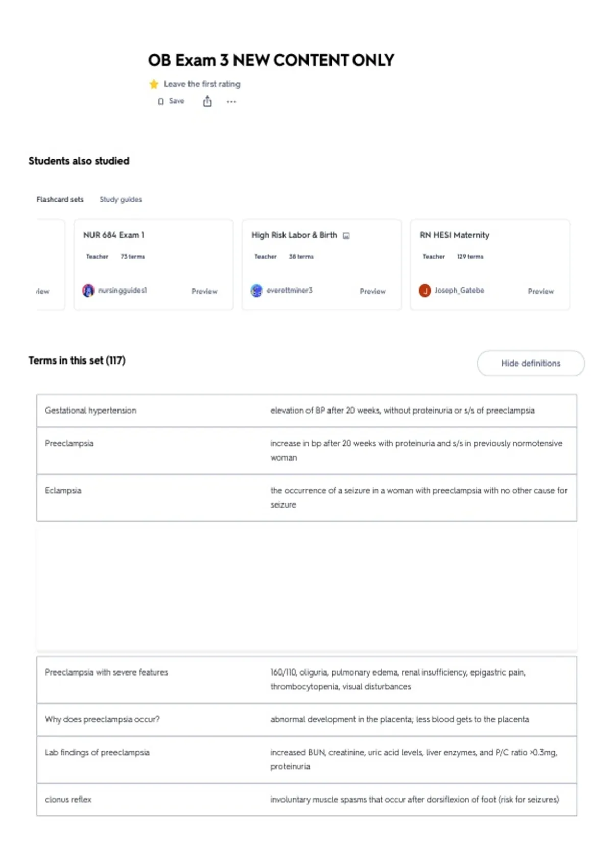Click the nursingguides1 avatar icon
Screen dimensions: 613x868
click(88, 291)
